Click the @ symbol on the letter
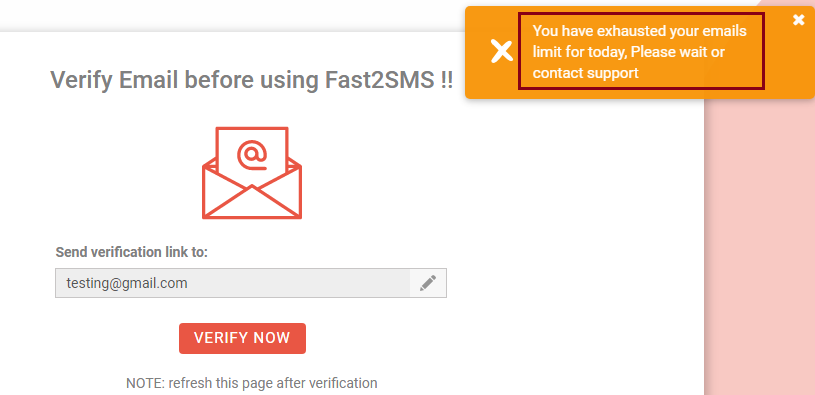Image resolution: width=815 pixels, height=395 pixels. point(252,154)
